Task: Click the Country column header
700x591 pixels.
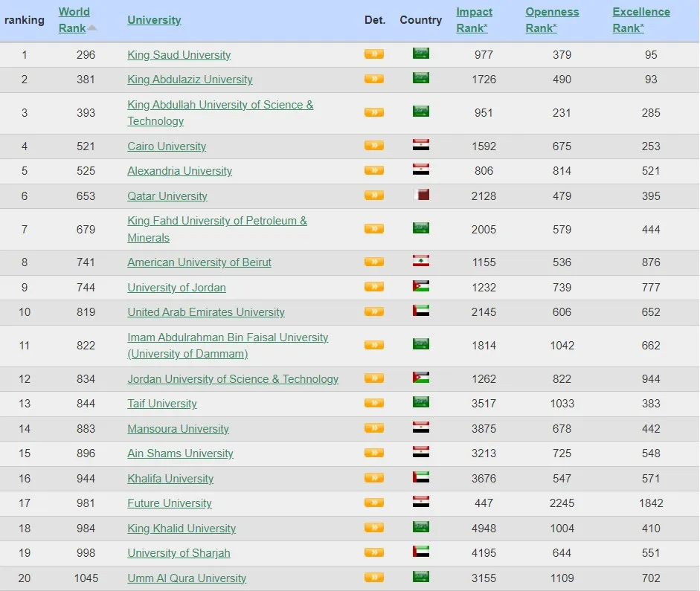Action: (420, 20)
